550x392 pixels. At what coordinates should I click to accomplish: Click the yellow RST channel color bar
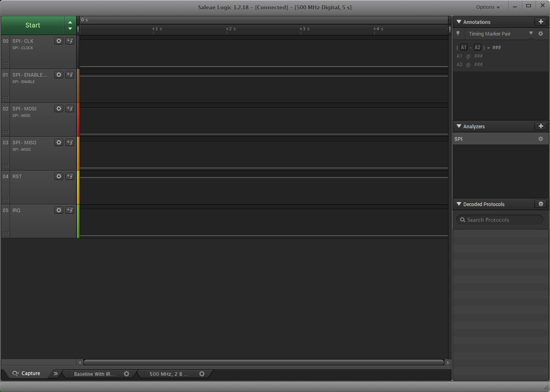coord(78,187)
